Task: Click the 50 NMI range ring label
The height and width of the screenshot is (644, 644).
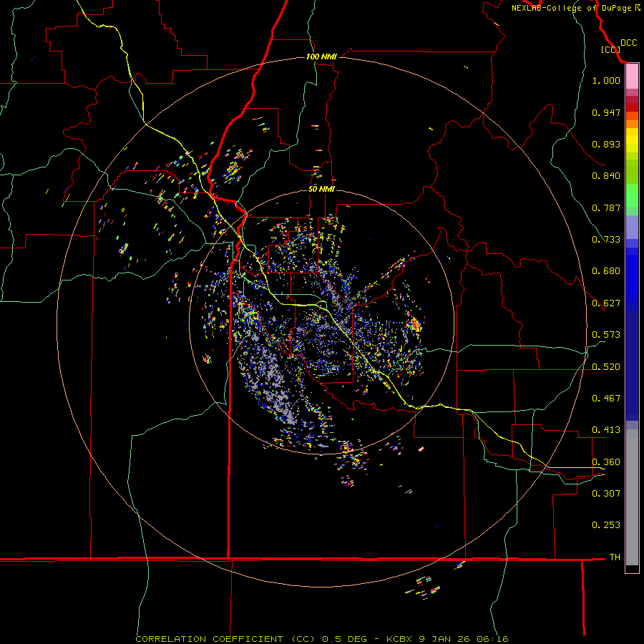Action: coord(321,189)
